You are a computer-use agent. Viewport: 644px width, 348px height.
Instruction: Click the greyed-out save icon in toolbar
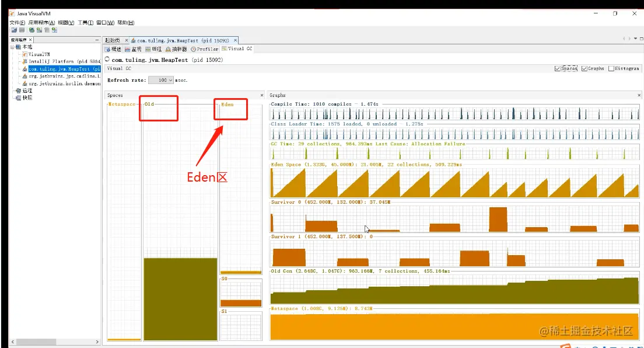pyautogui.click(x=22, y=30)
